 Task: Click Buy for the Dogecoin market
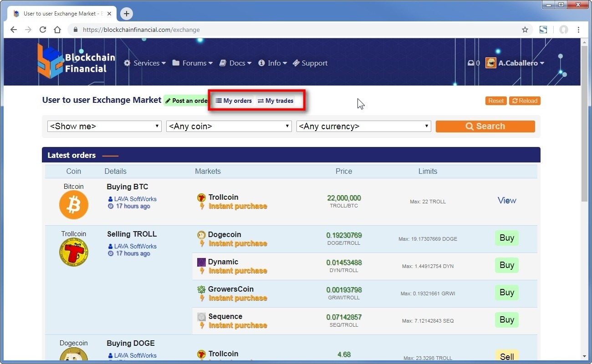[506, 238]
